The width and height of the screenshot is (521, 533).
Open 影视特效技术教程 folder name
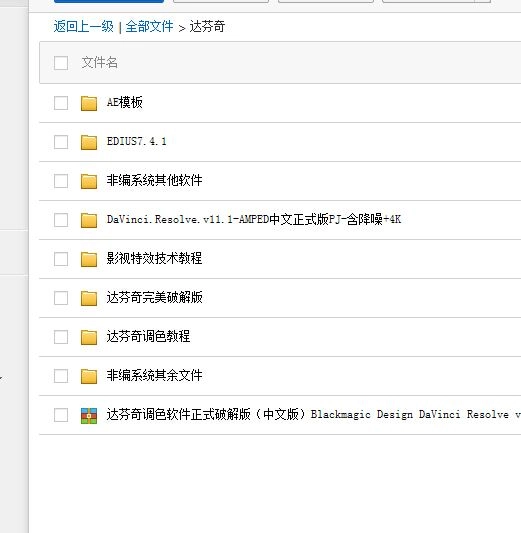click(155, 258)
